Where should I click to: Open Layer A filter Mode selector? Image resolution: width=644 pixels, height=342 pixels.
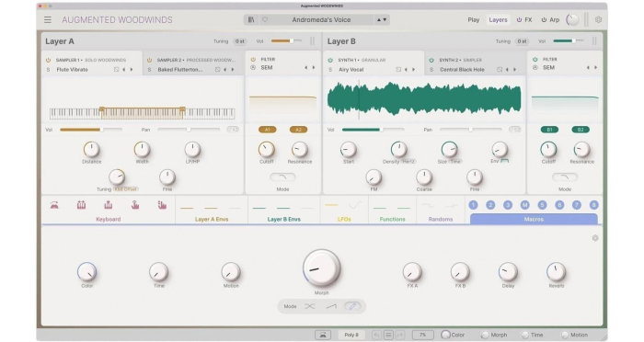[x=282, y=177]
